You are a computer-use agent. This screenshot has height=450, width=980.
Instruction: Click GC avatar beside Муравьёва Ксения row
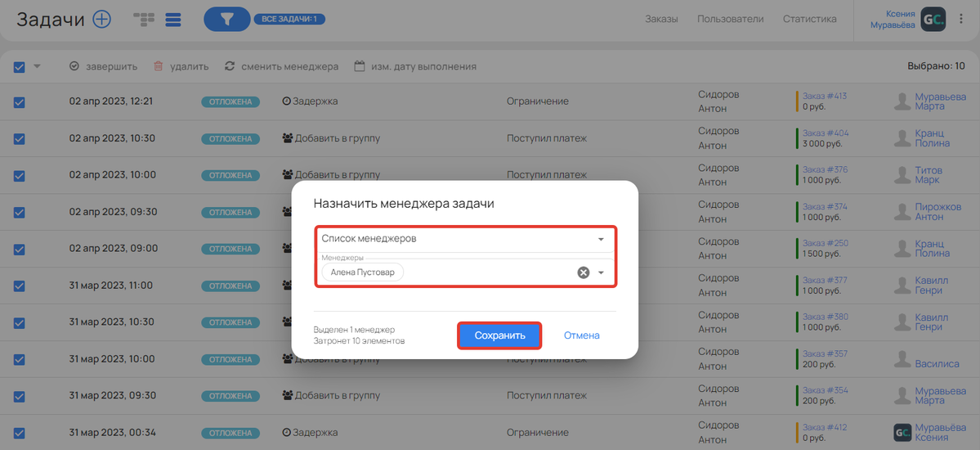click(x=902, y=432)
